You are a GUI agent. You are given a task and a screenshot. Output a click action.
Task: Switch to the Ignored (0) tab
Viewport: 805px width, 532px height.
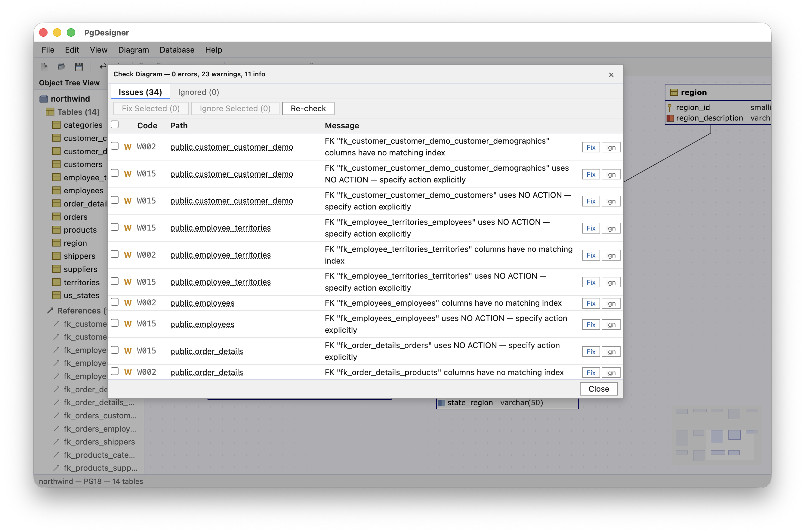click(x=198, y=92)
